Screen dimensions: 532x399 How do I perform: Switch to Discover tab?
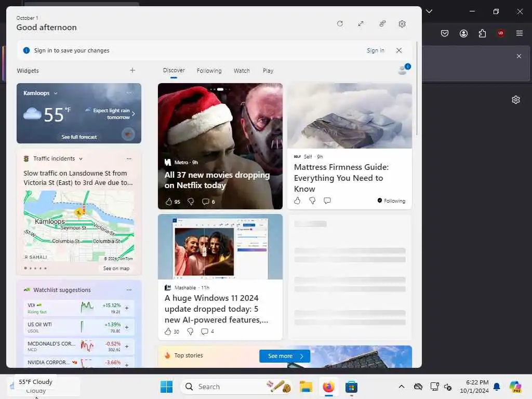coord(174,70)
